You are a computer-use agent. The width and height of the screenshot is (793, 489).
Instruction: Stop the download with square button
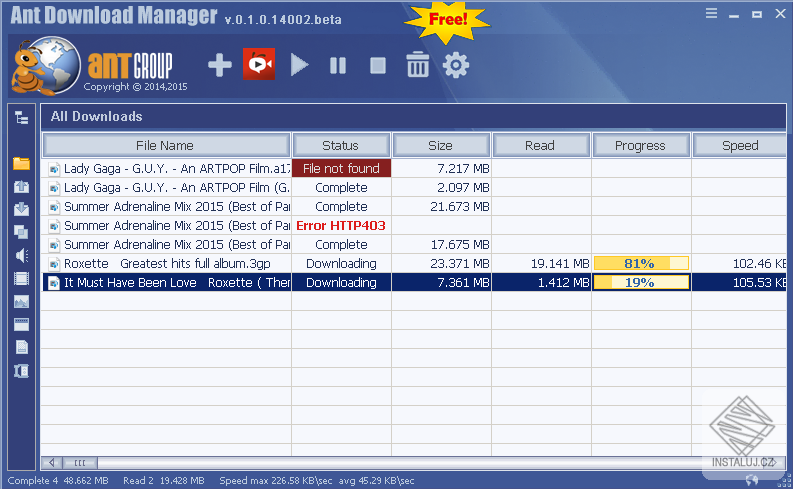tap(378, 65)
